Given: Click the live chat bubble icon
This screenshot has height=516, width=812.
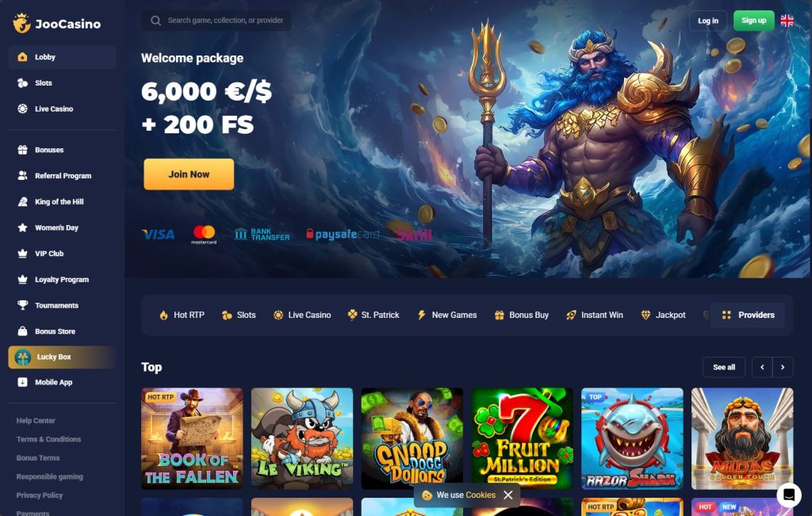Looking at the screenshot, I should pos(789,495).
